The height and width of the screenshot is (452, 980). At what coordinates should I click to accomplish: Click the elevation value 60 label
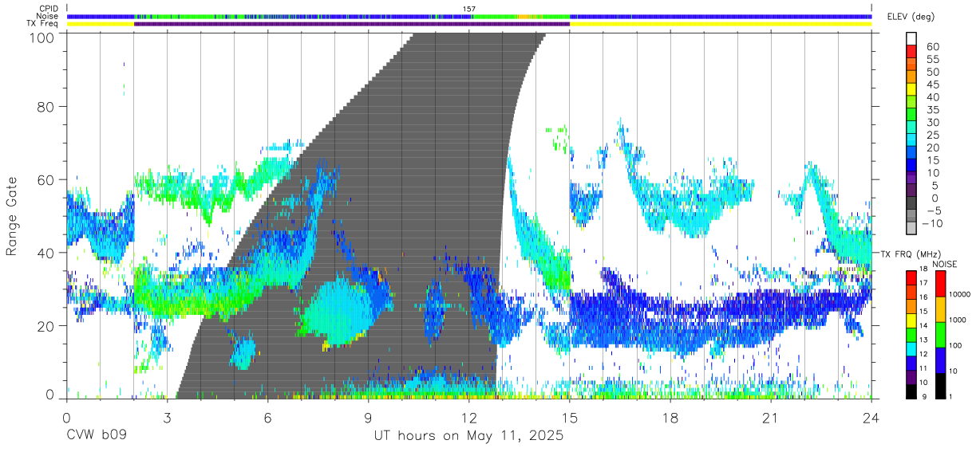[932, 46]
